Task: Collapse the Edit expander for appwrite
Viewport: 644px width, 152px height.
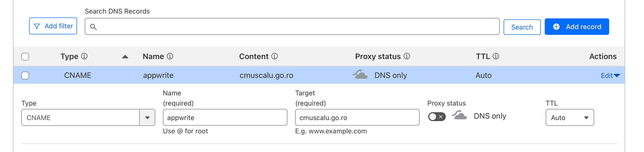Action: click(x=610, y=76)
